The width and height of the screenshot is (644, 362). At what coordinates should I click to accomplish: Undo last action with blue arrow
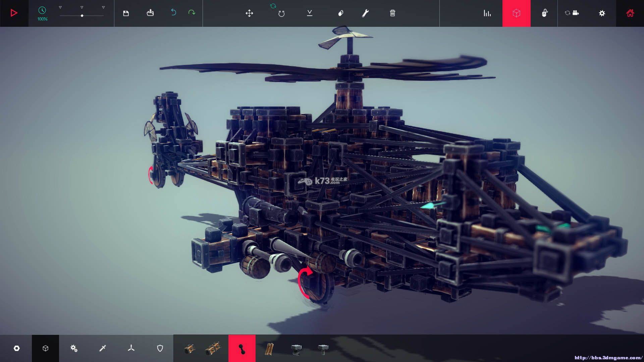coord(173,13)
